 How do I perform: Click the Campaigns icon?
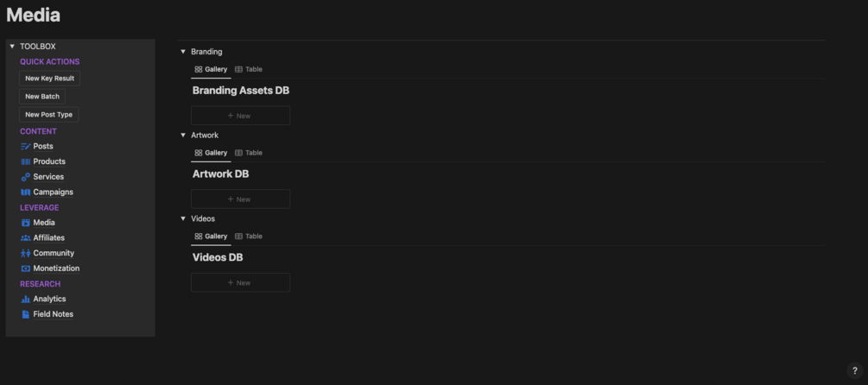[x=25, y=192]
